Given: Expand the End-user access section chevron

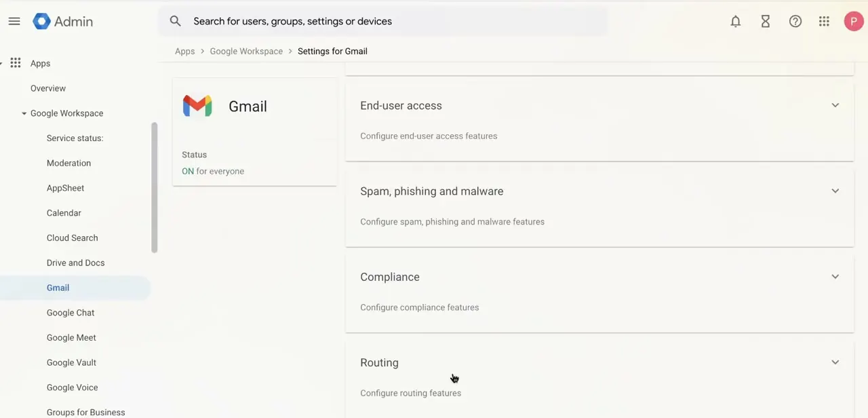Looking at the screenshot, I should (x=835, y=105).
